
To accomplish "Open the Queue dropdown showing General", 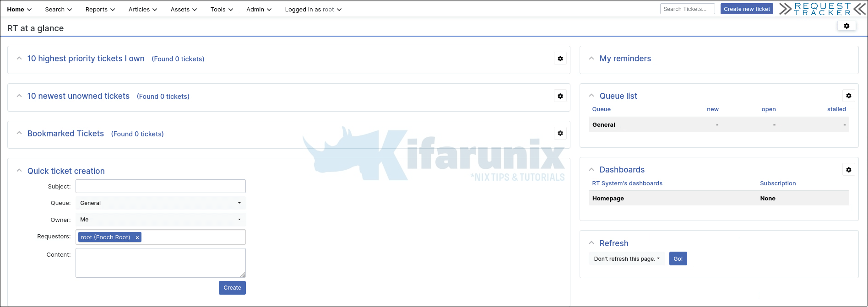I will click(x=161, y=203).
